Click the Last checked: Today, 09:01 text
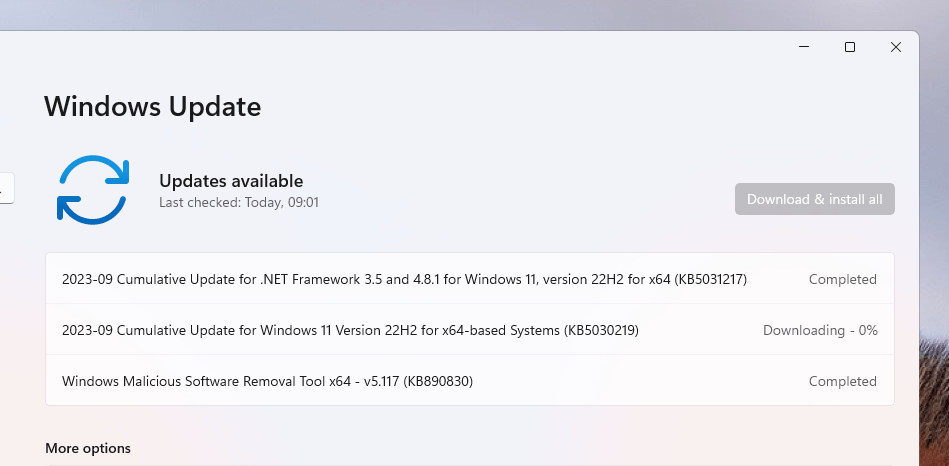This screenshot has height=466, width=949. (238, 202)
